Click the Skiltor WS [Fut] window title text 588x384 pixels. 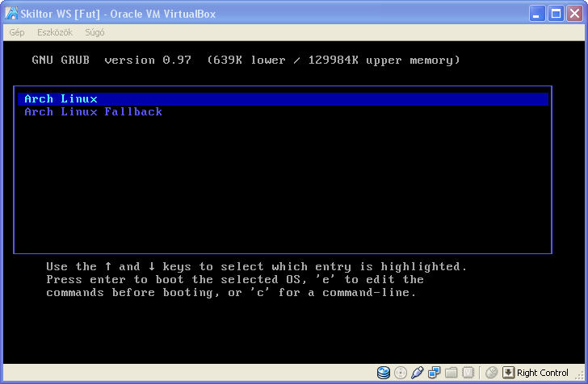pyautogui.click(x=118, y=14)
